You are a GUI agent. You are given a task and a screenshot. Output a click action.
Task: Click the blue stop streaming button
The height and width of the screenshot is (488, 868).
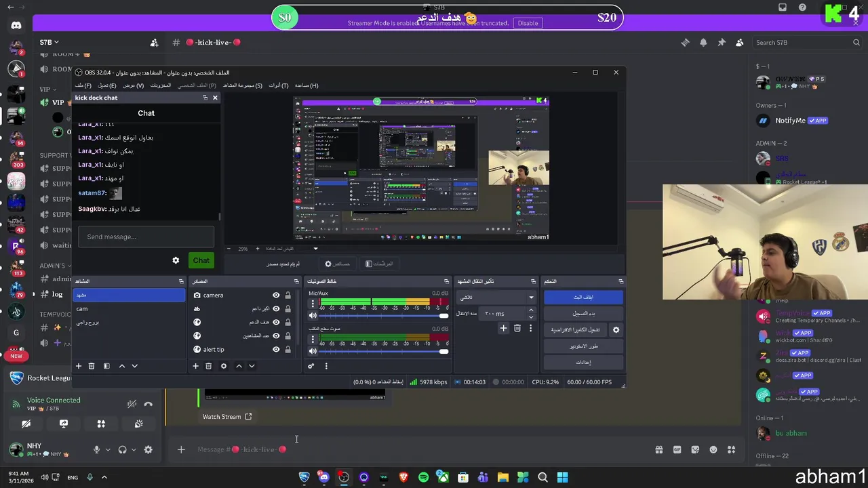pos(583,297)
